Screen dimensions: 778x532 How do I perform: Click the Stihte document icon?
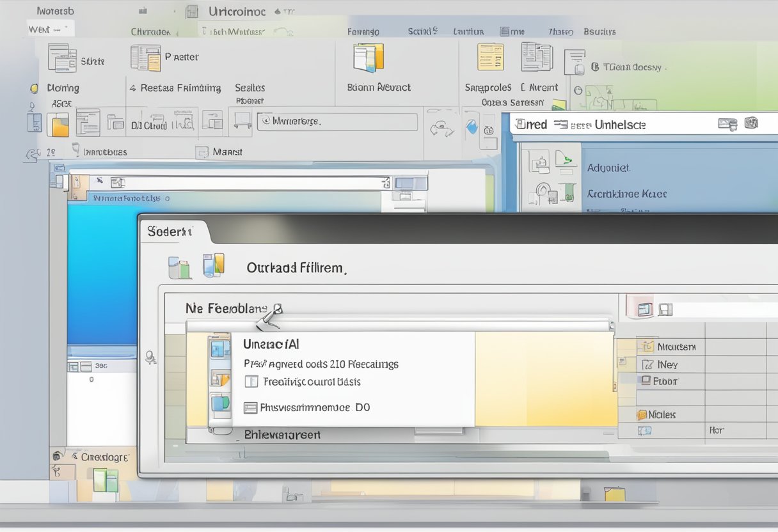(x=62, y=58)
